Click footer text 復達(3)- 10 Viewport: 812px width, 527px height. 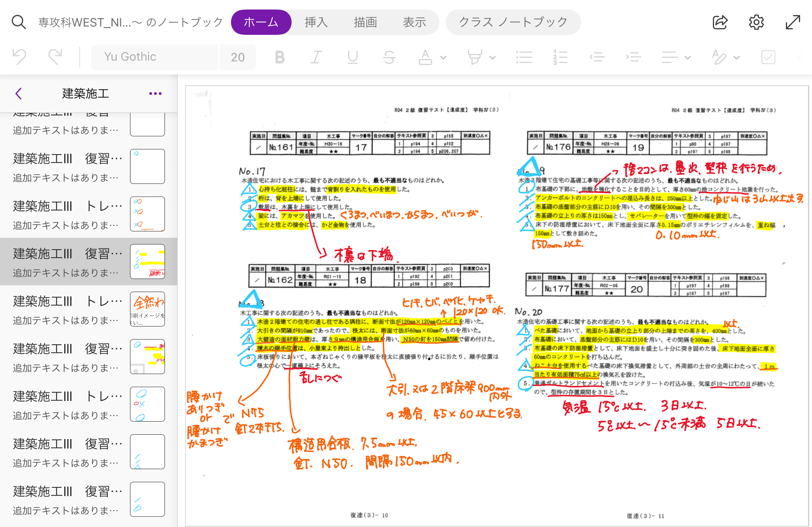coord(369,515)
